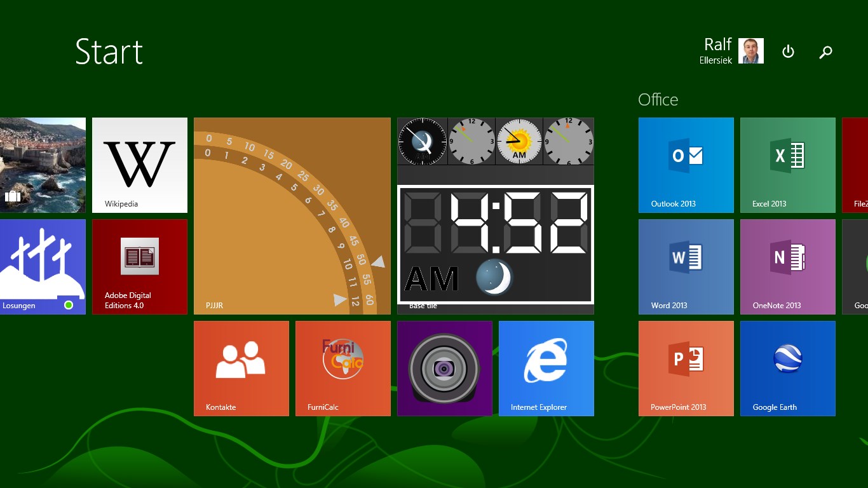Image resolution: width=868 pixels, height=488 pixels.
Task: Click the power options button
Action: click(x=788, y=51)
